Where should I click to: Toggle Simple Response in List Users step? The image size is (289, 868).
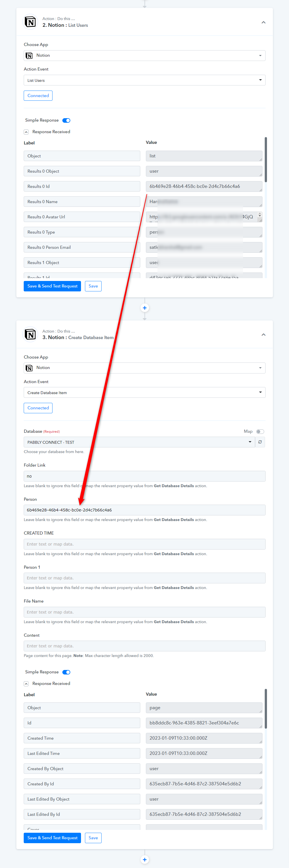(66, 120)
